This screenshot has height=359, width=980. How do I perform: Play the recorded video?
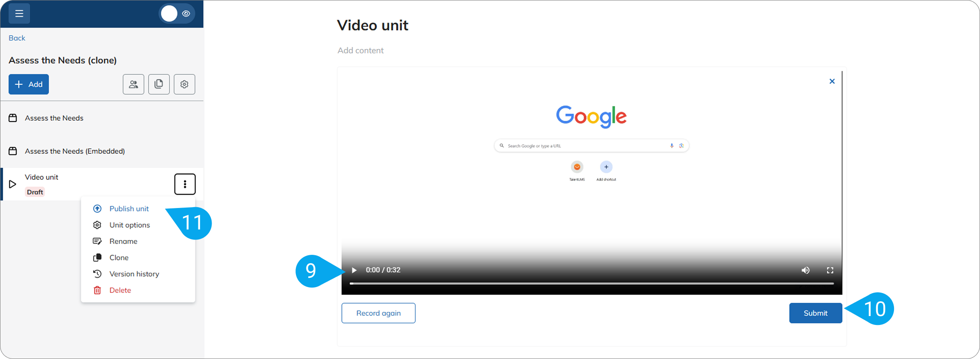click(x=354, y=270)
